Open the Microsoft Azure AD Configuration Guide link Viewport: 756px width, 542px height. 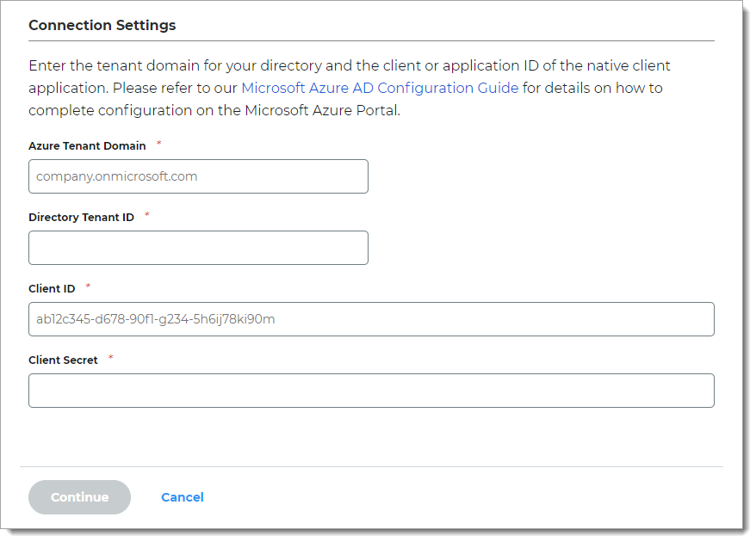(x=380, y=88)
